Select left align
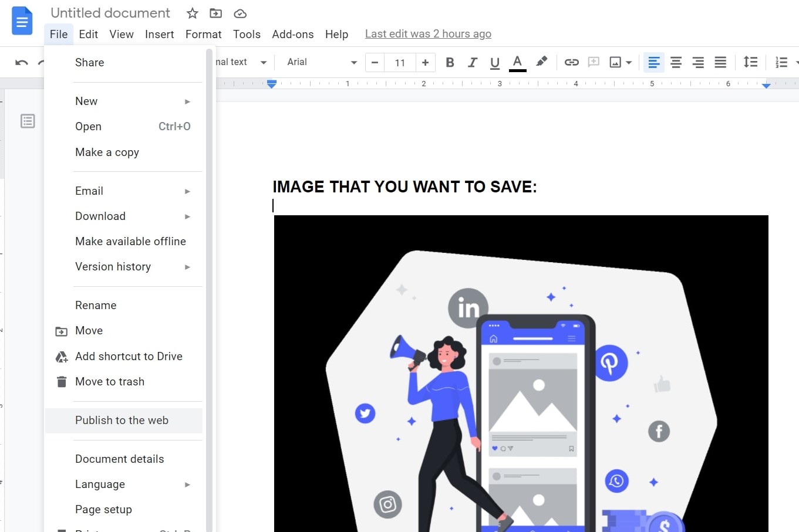The width and height of the screenshot is (799, 532). pyautogui.click(x=654, y=62)
